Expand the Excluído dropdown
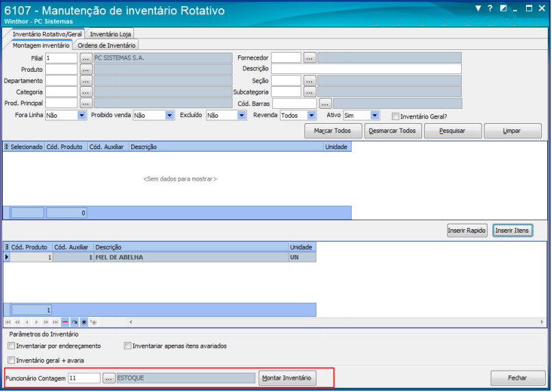The height and width of the screenshot is (392, 552). pos(241,115)
